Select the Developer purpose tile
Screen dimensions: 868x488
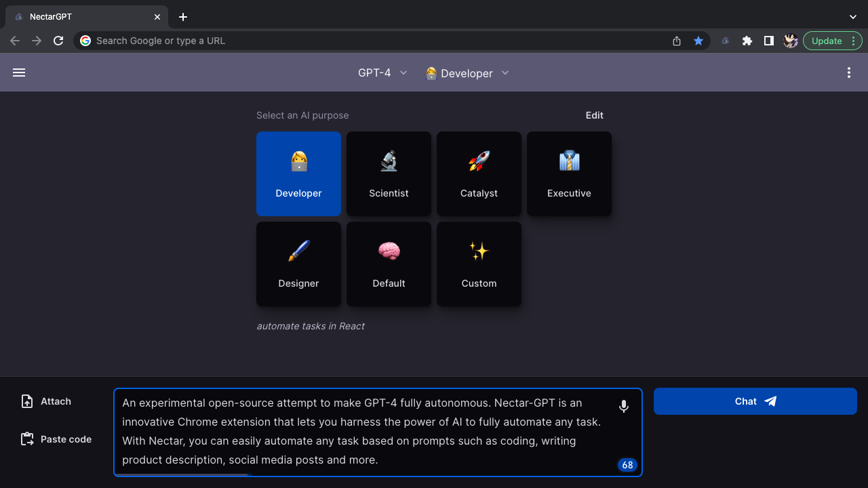click(298, 174)
